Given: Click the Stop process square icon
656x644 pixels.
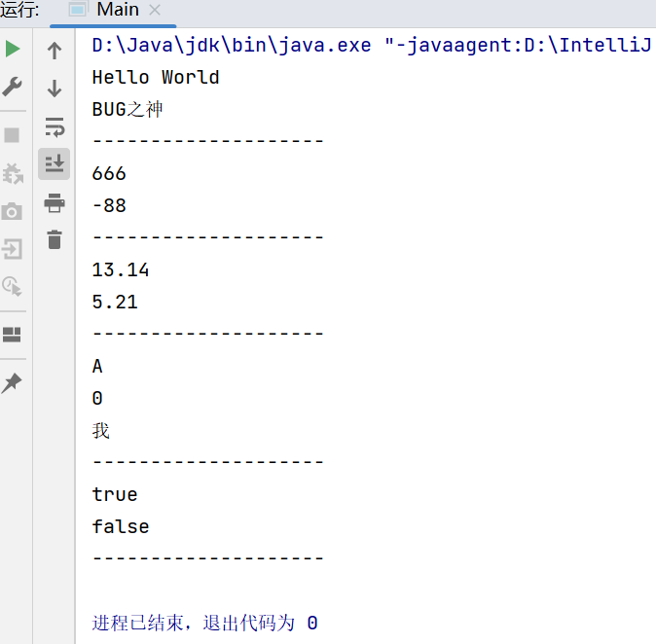Looking at the screenshot, I should [x=12, y=135].
